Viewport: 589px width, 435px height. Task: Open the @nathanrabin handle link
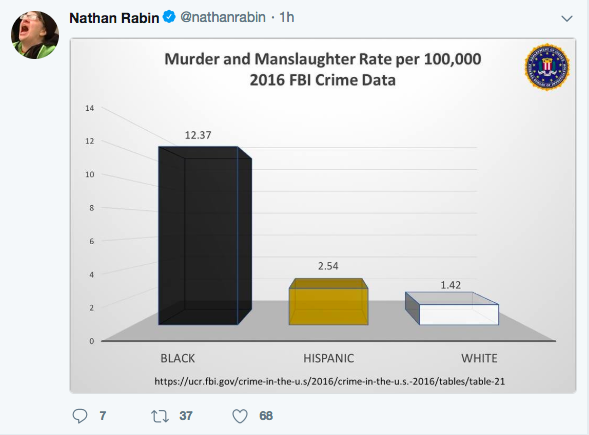point(223,17)
